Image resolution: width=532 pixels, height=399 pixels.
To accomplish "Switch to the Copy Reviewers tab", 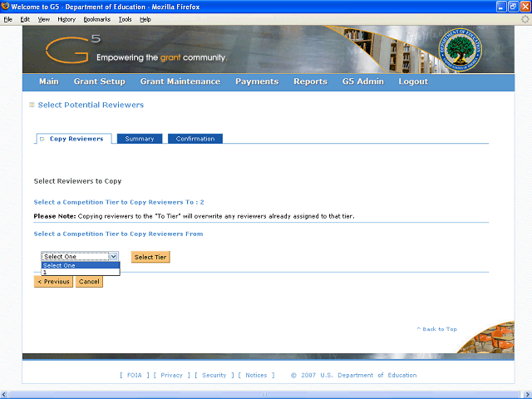I will tap(74, 139).
